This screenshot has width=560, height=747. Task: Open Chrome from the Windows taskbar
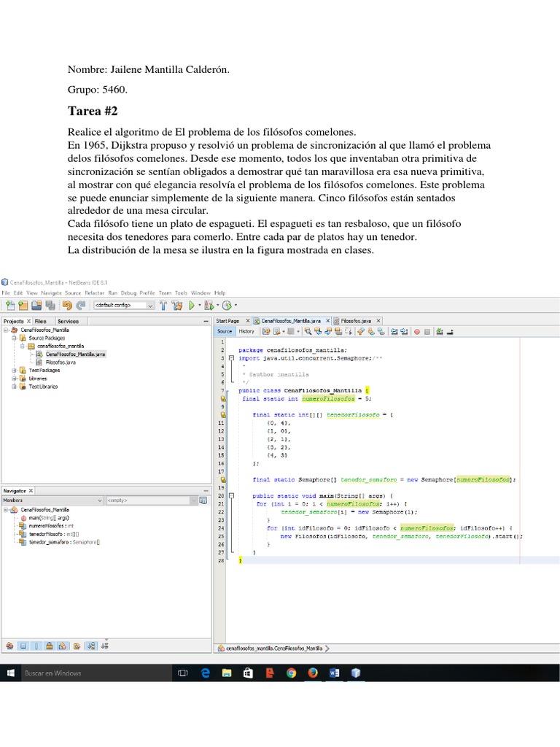tap(291, 673)
